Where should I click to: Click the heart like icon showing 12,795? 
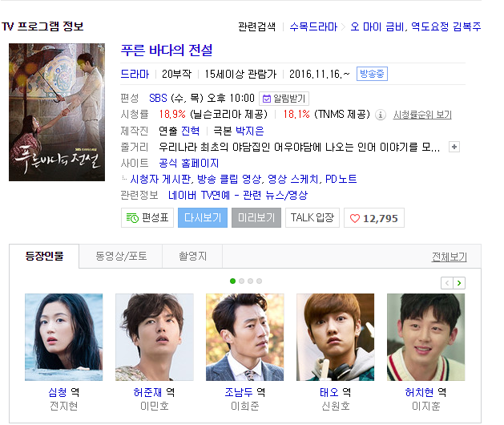[355, 218]
